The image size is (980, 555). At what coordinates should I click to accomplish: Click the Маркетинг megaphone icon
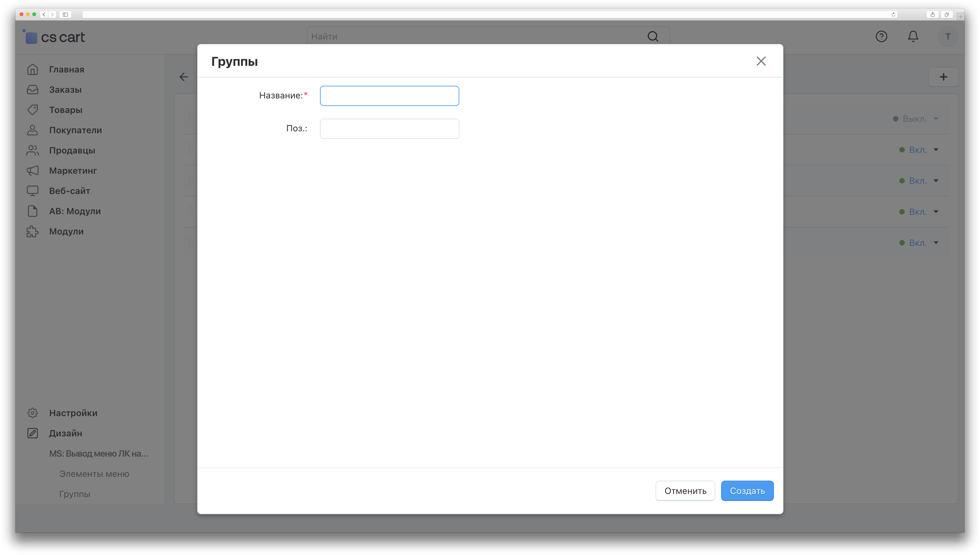pos(32,170)
